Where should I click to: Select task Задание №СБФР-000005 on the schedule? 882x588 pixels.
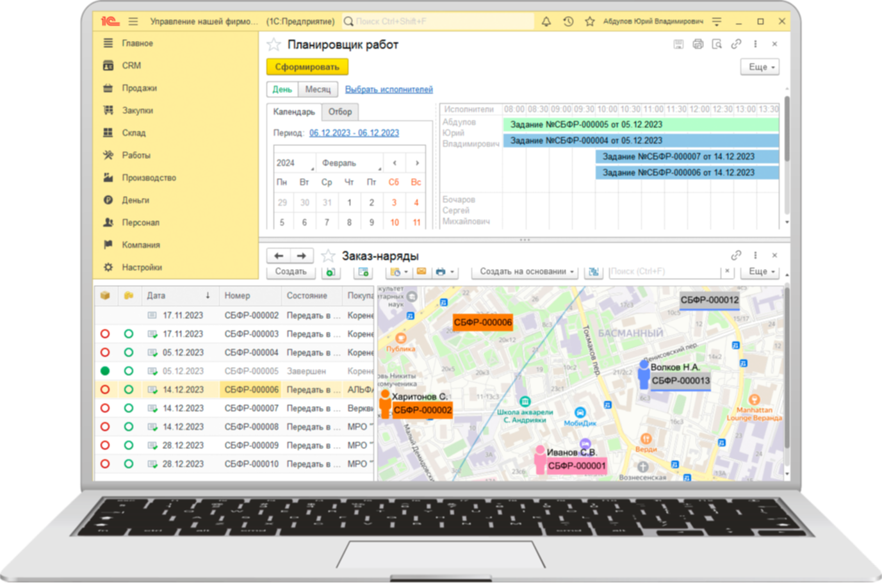[x=641, y=124]
